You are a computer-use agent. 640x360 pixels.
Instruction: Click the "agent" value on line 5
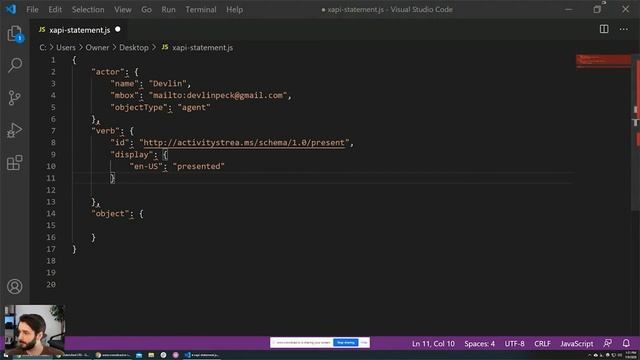(194, 107)
